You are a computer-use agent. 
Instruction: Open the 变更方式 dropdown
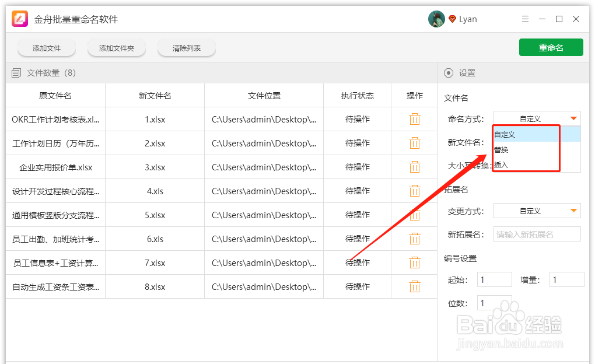[x=536, y=210]
